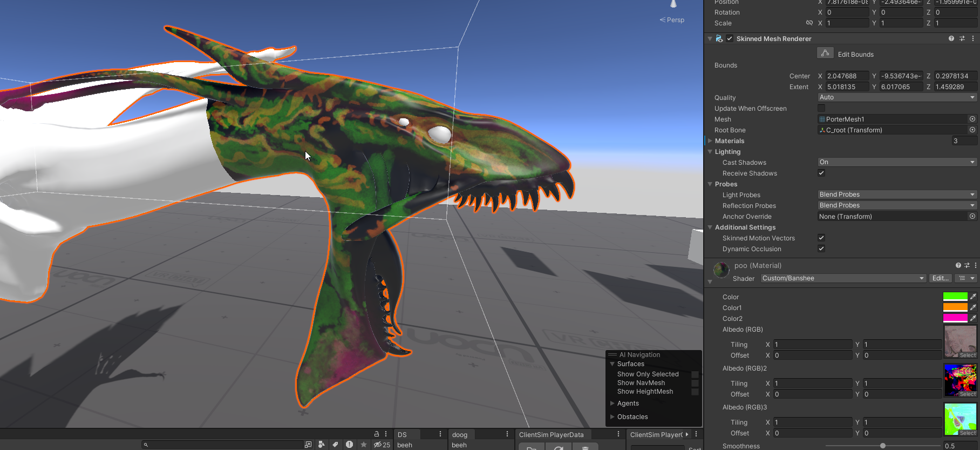Select the DS tab

(403, 435)
